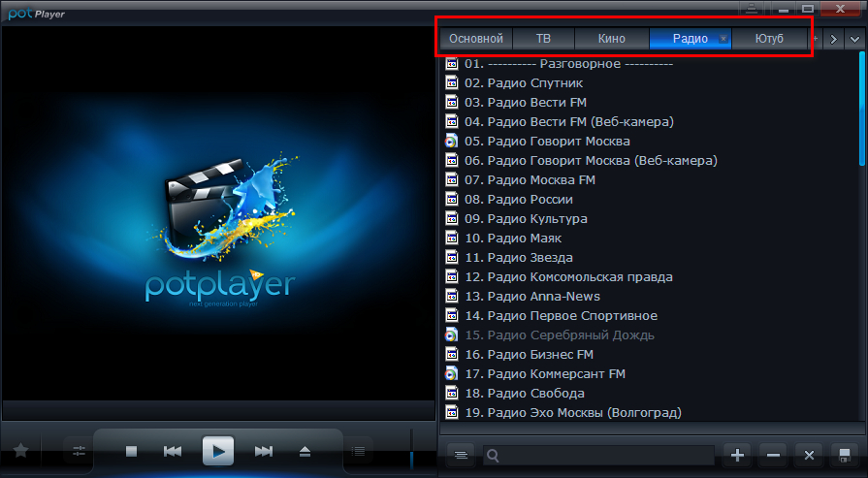Click the browser icon beside Радио Серебряный Дождь
Image resolution: width=868 pixels, height=478 pixels.
(452, 335)
